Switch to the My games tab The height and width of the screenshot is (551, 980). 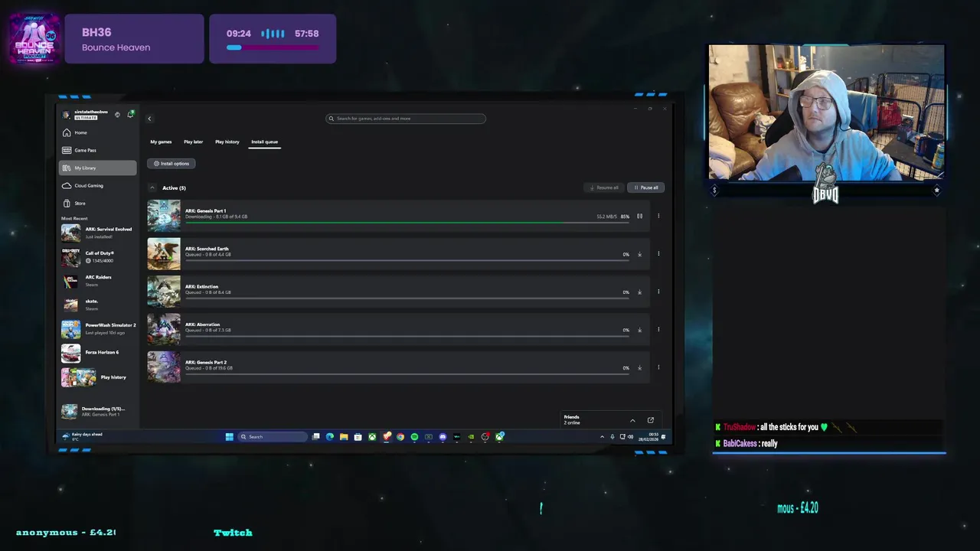click(x=161, y=142)
